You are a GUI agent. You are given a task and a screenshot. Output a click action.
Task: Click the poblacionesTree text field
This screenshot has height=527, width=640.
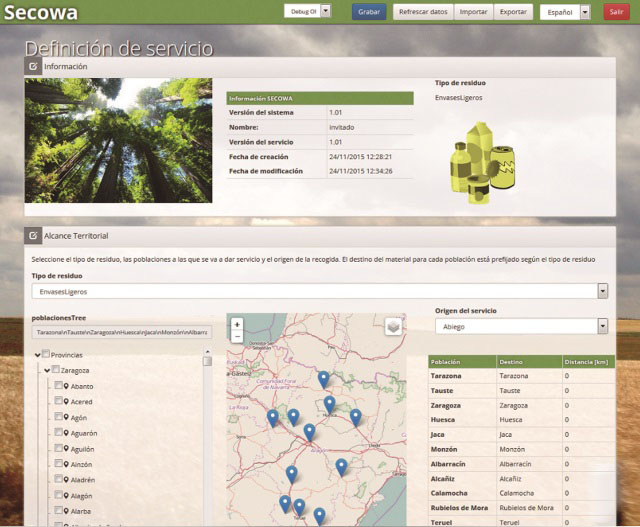point(122,332)
